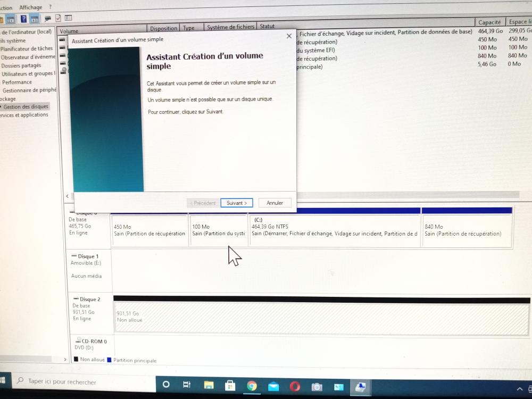Click the action pane toolbar icon right of help
The image size is (532, 399).
coord(34,19)
